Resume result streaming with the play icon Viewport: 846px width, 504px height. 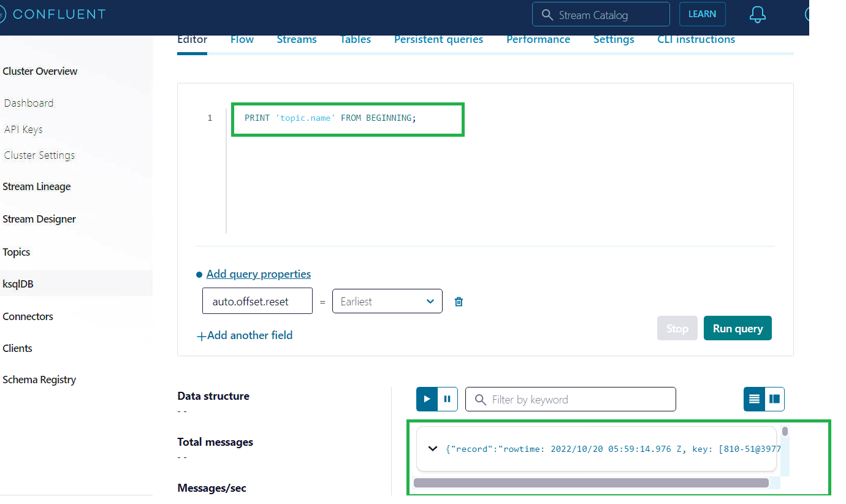click(427, 399)
